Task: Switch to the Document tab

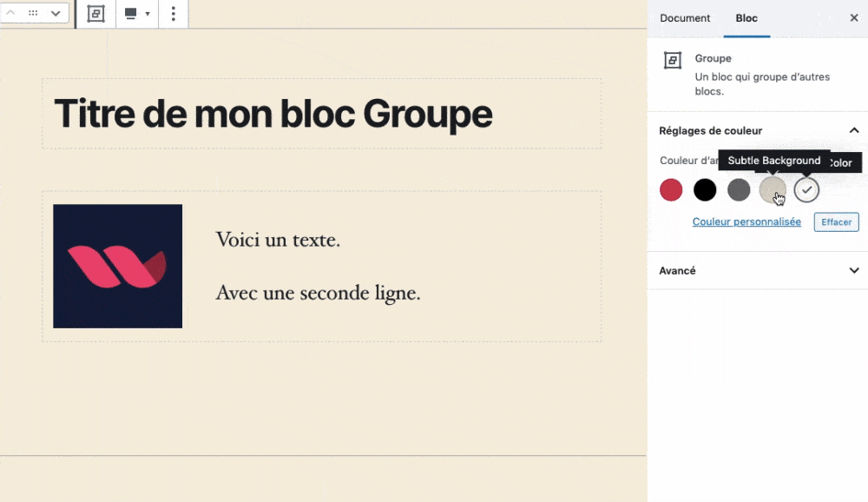Action: pyautogui.click(x=685, y=18)
